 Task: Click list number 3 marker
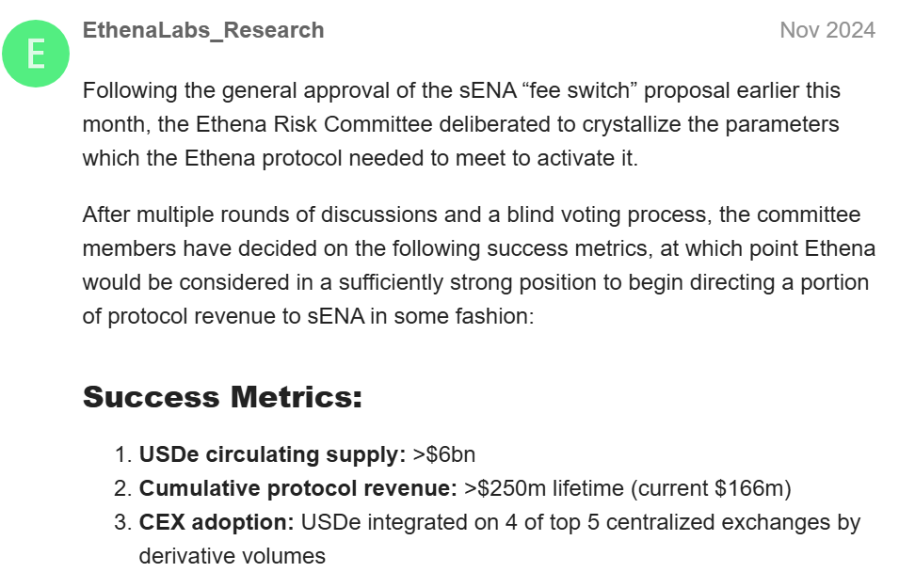click(122, 522)
